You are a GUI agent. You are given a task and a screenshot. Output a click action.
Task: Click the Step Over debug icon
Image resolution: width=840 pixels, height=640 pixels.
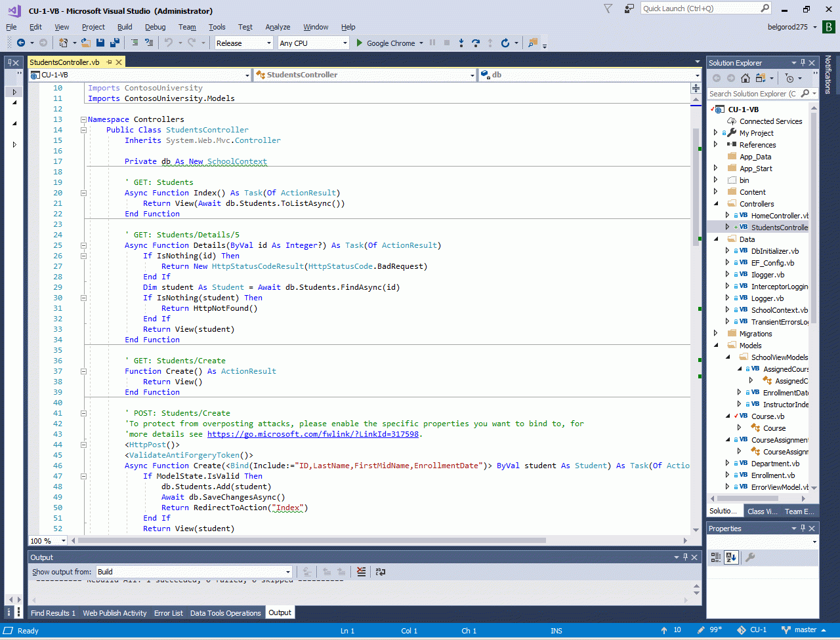pyautogui.click(x=476, y=43)
